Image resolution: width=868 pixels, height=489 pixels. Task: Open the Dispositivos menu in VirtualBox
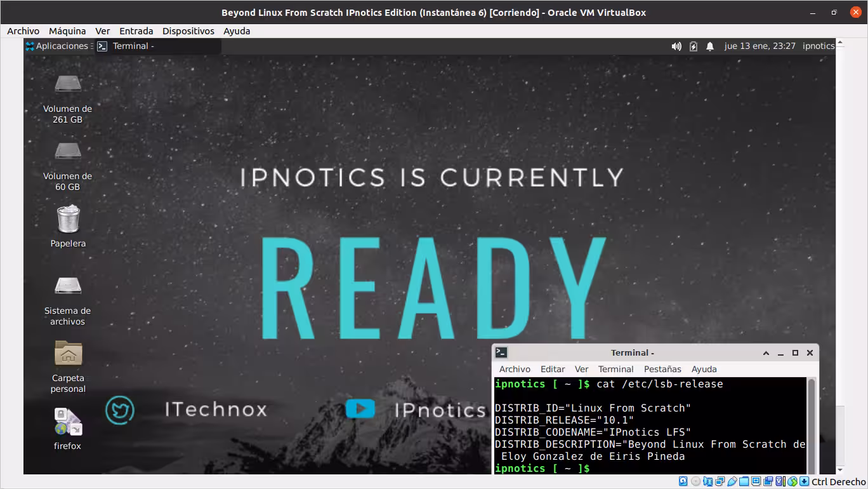point(188,30)
